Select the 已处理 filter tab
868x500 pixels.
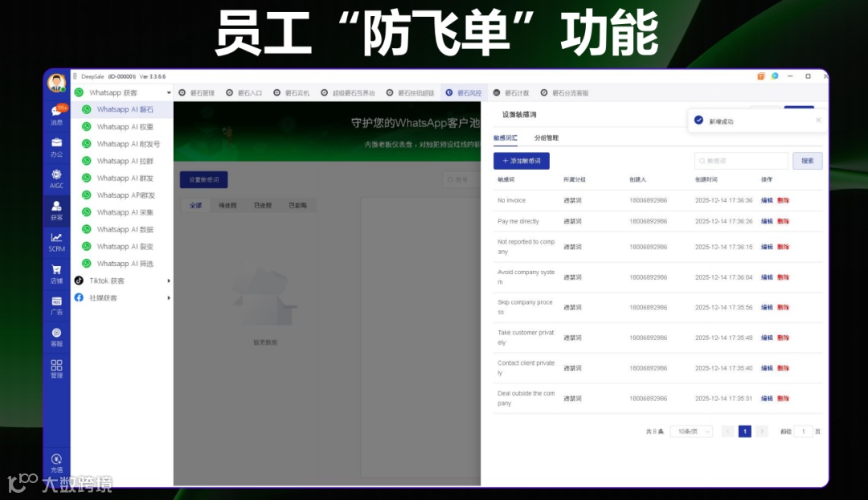click(x=262, y=206)
